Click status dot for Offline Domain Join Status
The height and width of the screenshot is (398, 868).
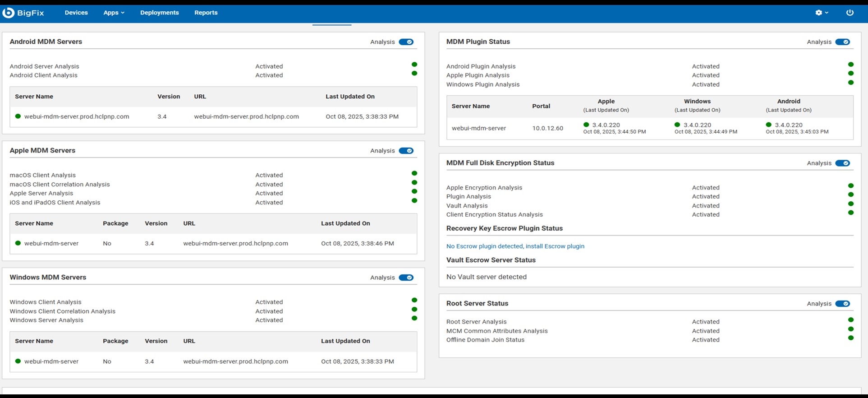tap(851, 338)
